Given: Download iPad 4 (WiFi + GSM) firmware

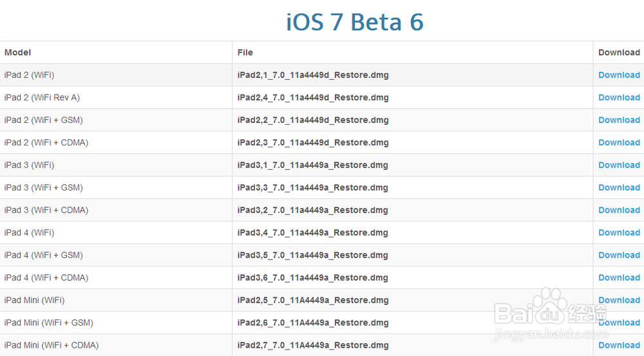Looking at the screenshot, I should [x=619, y=256].
